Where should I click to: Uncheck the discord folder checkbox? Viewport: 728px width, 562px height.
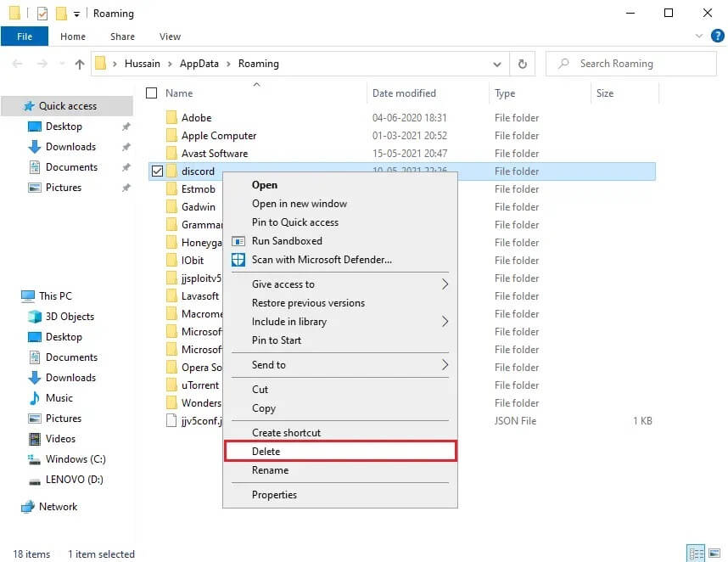coord(157,171)
